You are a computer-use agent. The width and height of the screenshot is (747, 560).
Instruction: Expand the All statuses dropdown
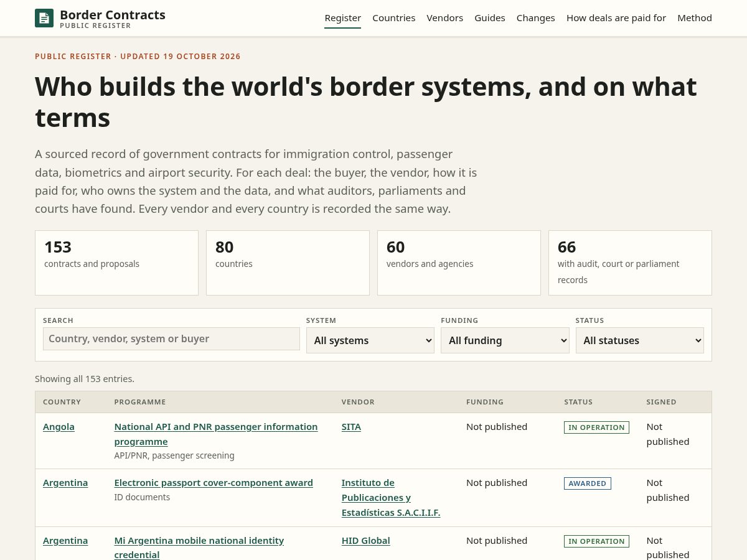pyautogui.click(x=640, y=340)
